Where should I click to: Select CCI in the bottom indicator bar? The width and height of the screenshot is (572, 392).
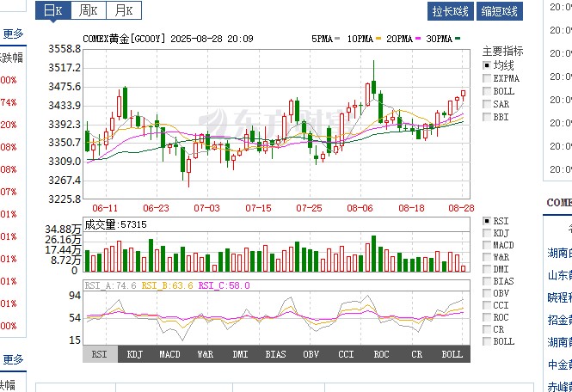[346, 353]
